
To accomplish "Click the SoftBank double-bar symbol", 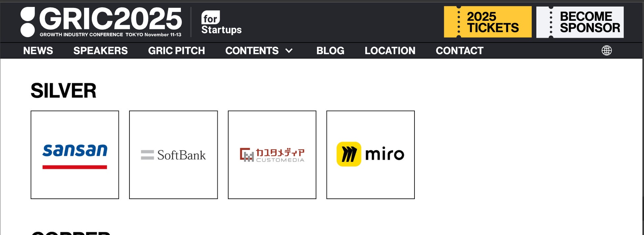I will pyautogui.click(x=147, y=155).
